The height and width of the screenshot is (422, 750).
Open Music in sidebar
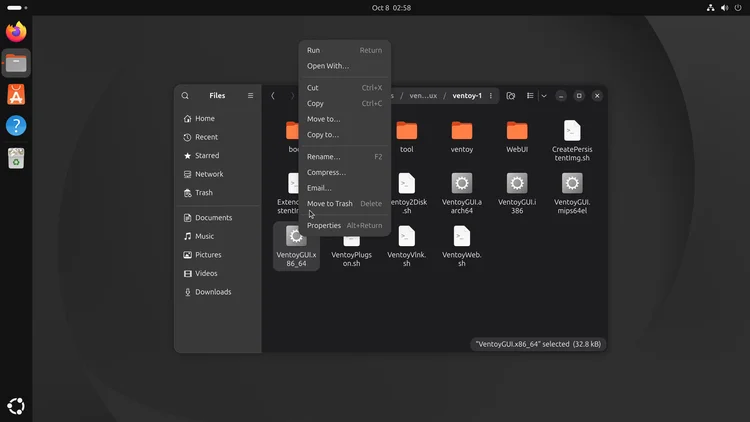tap(218, 236)
